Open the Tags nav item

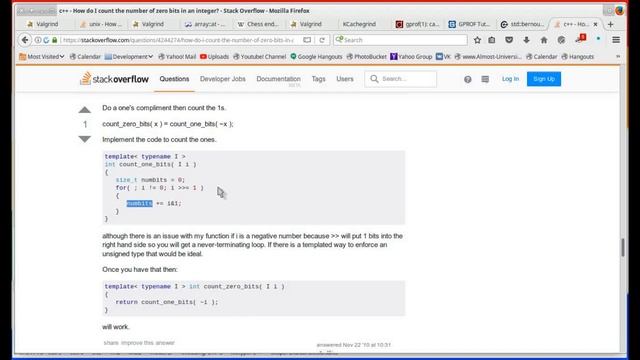coord(318,79)
